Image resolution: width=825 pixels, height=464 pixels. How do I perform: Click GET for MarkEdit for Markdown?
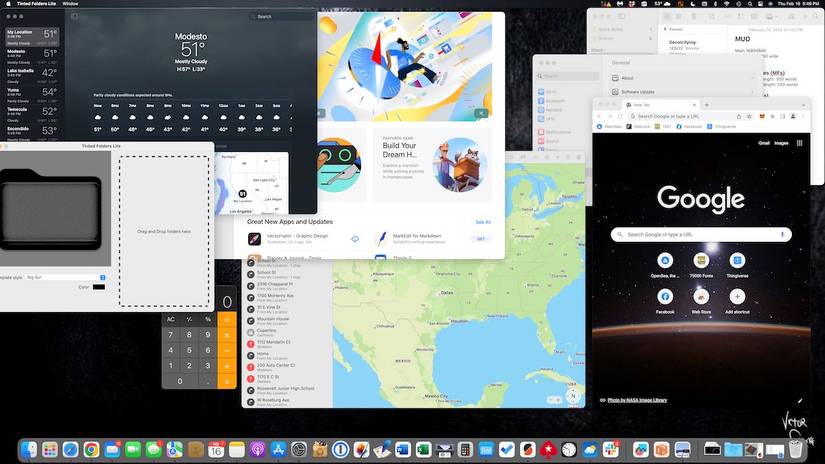(x=481, y=239)
